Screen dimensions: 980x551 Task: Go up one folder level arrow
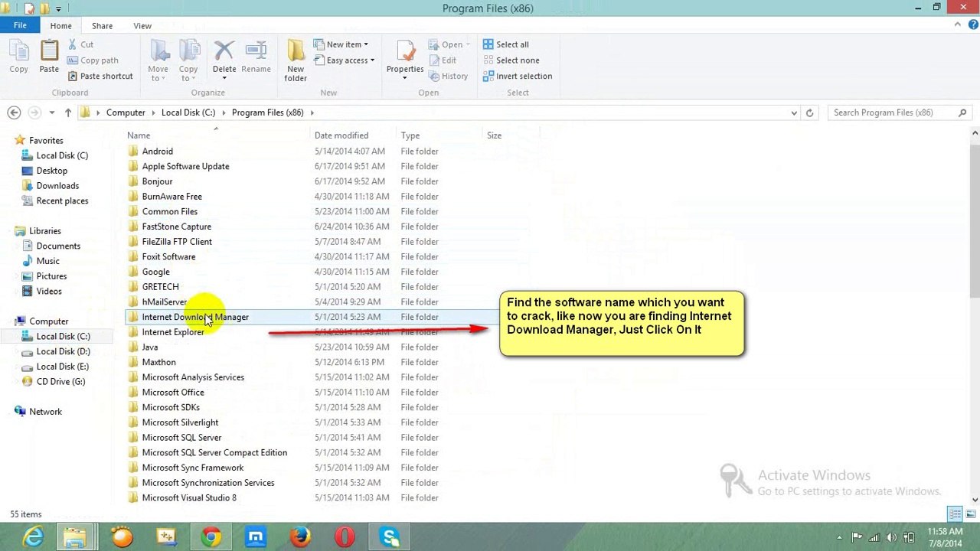(67, 112)
